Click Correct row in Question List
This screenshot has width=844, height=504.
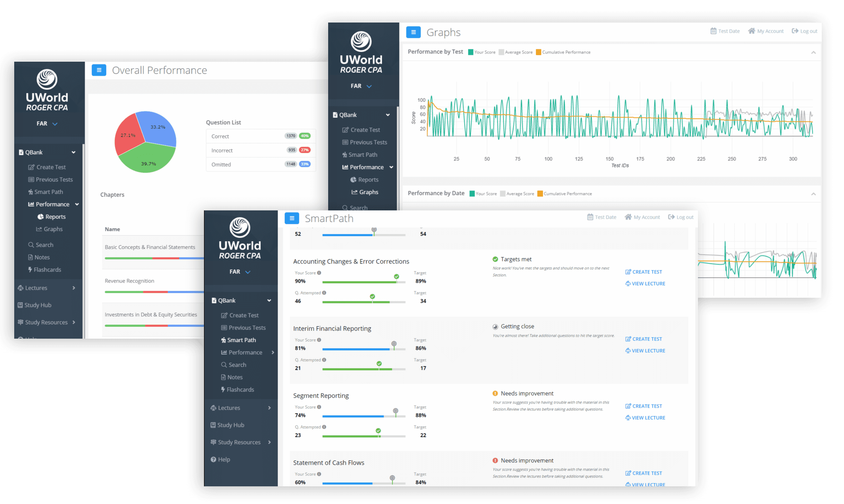tap(261, 136)
